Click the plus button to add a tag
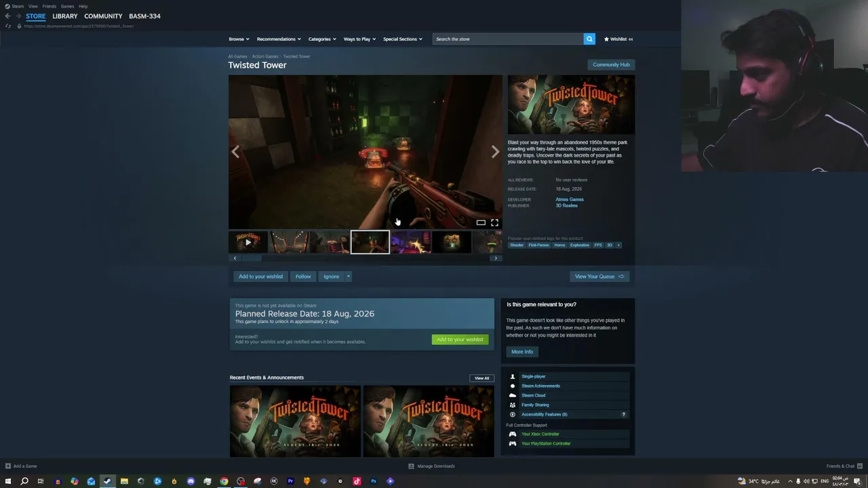868x488 pixels. coord(618,245)
